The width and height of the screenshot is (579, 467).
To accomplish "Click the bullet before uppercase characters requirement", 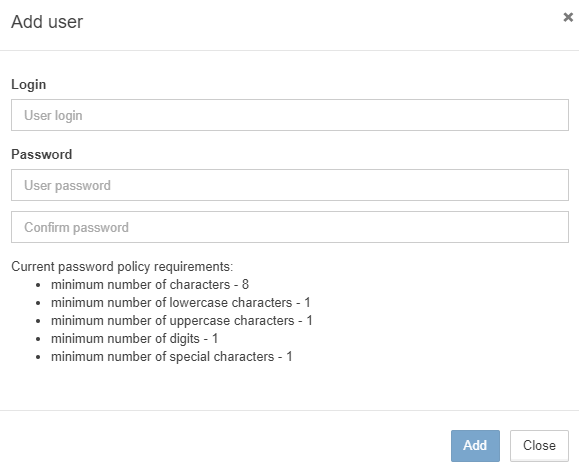I will [38, 321].
